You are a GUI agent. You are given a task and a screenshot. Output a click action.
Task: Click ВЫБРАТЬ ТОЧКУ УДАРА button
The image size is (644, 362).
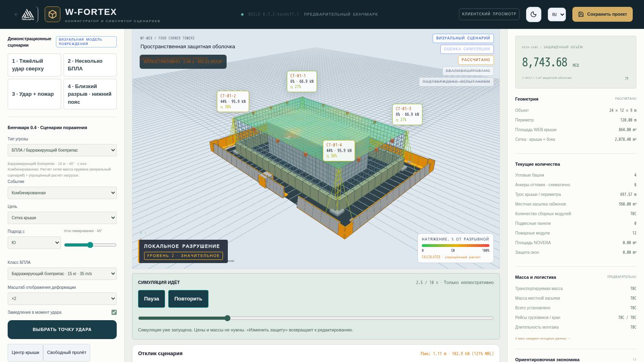[x=62, y=329]
